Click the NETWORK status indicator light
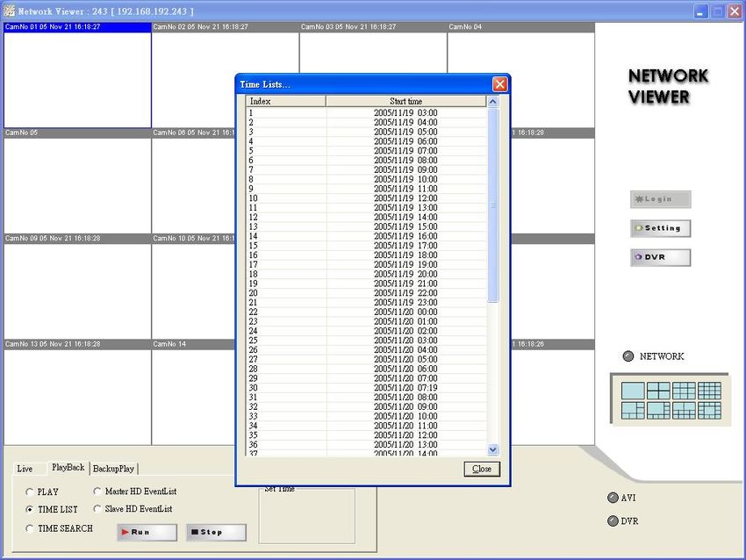746x560 pixels. 628,356
